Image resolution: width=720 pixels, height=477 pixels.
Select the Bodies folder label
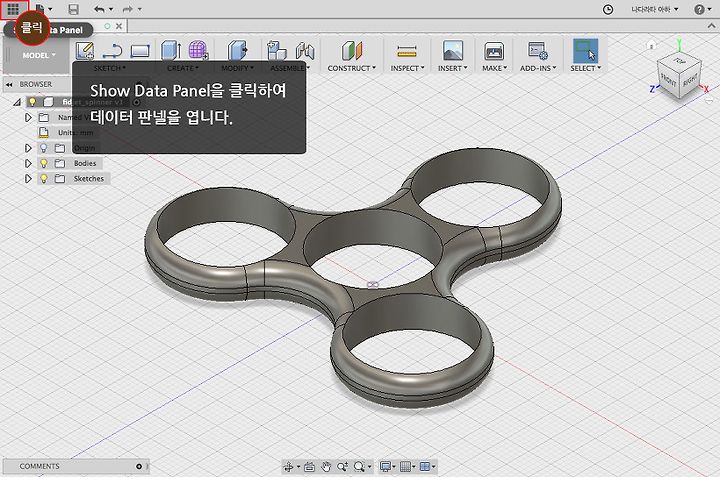[85, 163]
